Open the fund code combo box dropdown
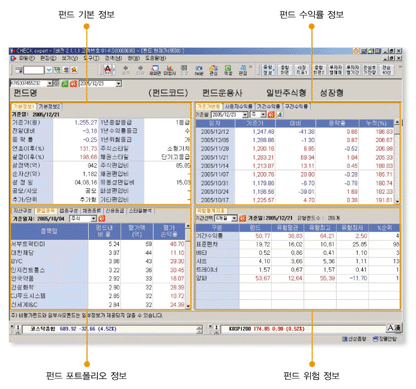416x389 pixels. coord(50,83)
